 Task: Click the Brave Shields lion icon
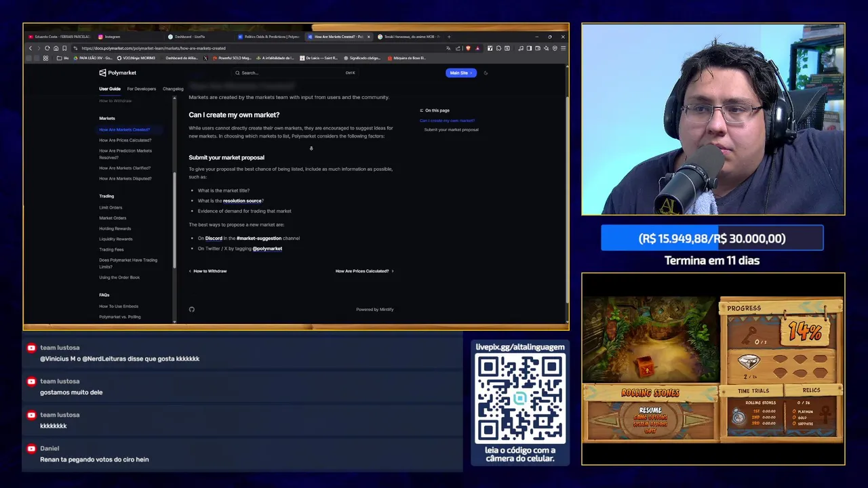(x=468, y=48)
